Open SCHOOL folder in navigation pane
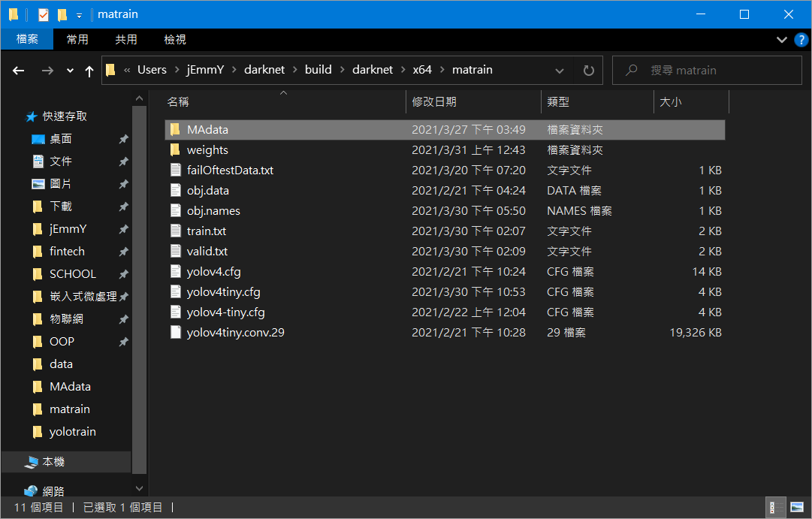Image resolution: width=812 pixels, height=519 pixels. 73,274
